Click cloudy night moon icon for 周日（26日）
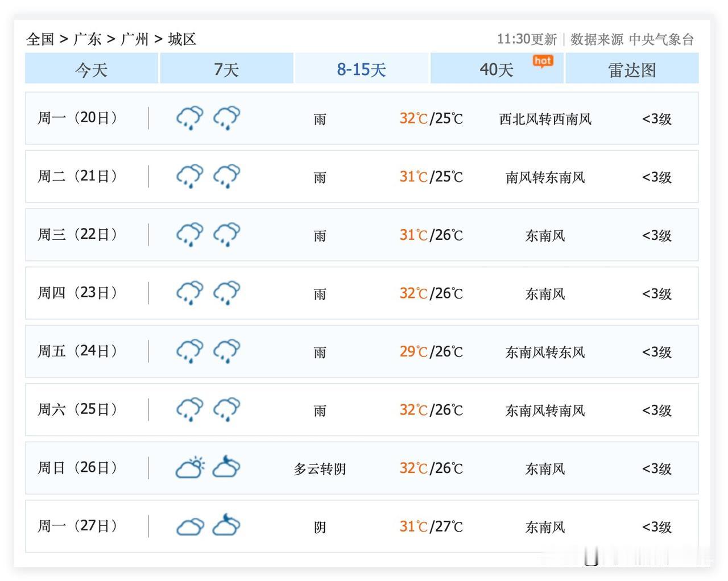 [x=226, y=467]
